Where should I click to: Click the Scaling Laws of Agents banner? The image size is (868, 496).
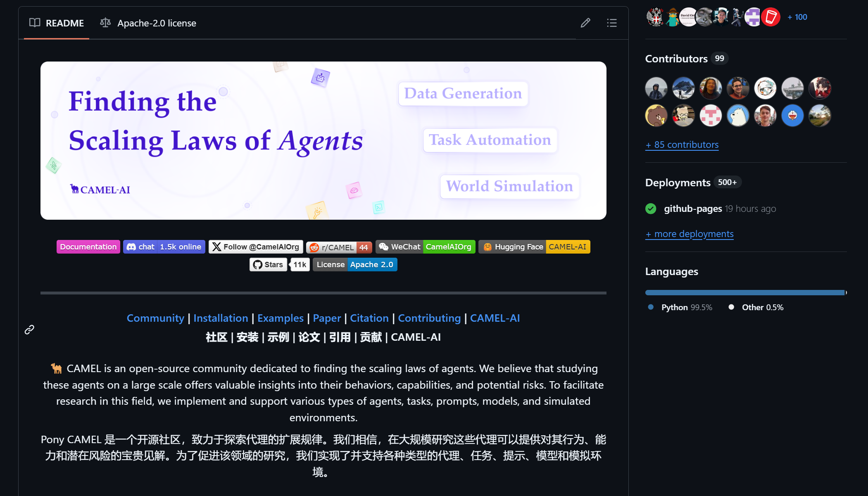(x=323, y=140)
